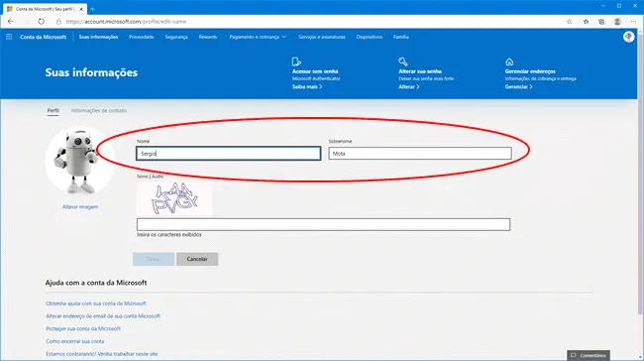Open the favorites list icon
The height and width of the screenshot is (361, 644).
pyautogui.click(x=587, y=22)
